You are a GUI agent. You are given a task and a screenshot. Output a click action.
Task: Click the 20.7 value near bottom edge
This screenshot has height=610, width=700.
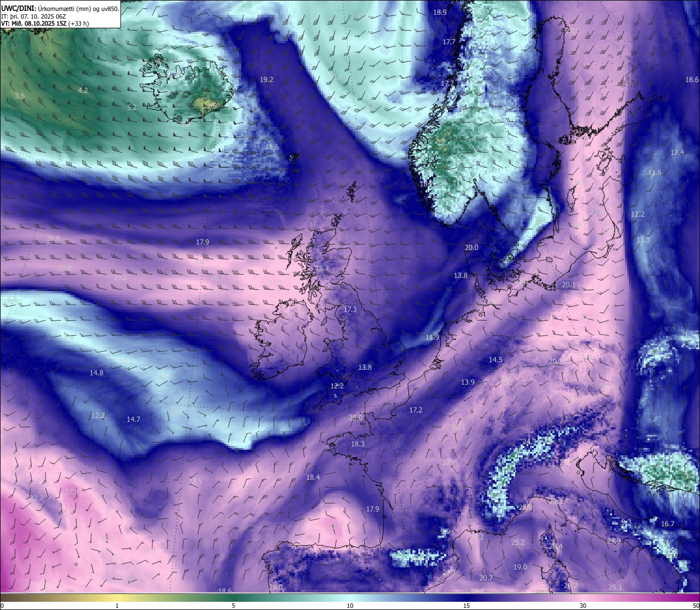pos(486,578)
